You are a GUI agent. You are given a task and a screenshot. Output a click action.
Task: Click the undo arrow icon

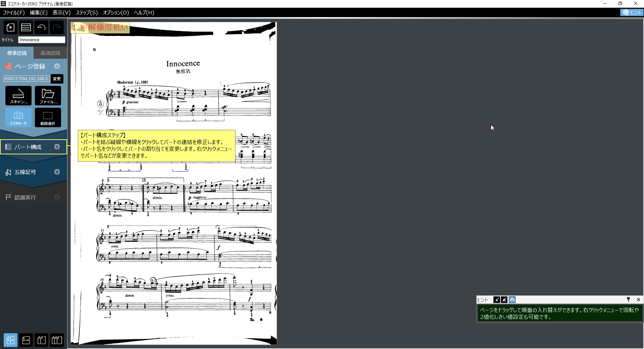tap(41, 28)
